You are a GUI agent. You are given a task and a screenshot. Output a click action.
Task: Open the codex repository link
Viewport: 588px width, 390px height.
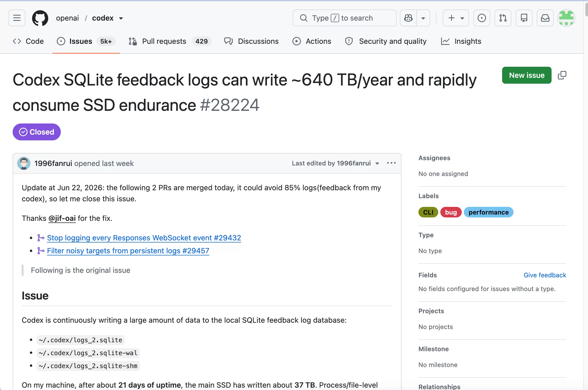click(103, 18)
